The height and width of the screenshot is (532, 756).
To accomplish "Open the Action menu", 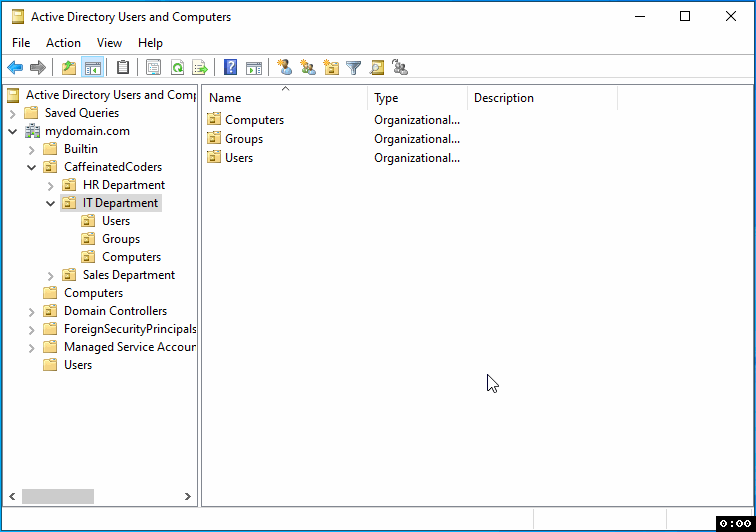I will tap(63, 43).
